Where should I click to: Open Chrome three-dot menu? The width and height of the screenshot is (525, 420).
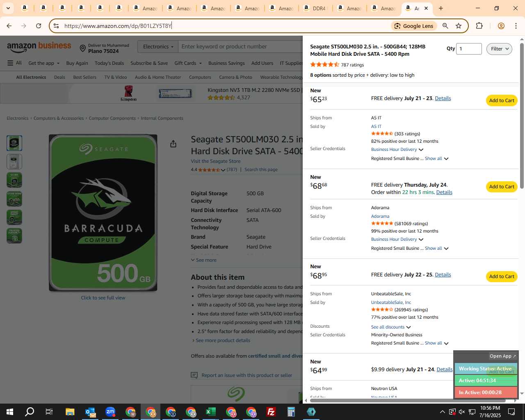pyautogui.click(x=516, y=26)
